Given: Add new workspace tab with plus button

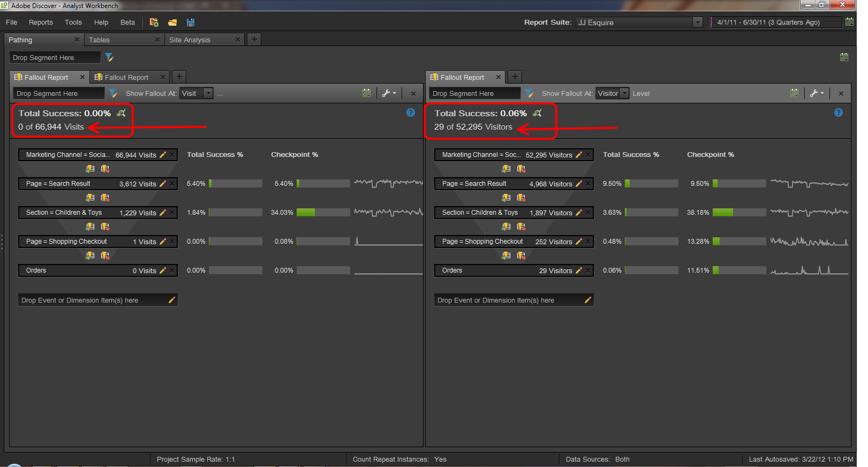Looking at the screenshot, I should click(x=254, y=39).
